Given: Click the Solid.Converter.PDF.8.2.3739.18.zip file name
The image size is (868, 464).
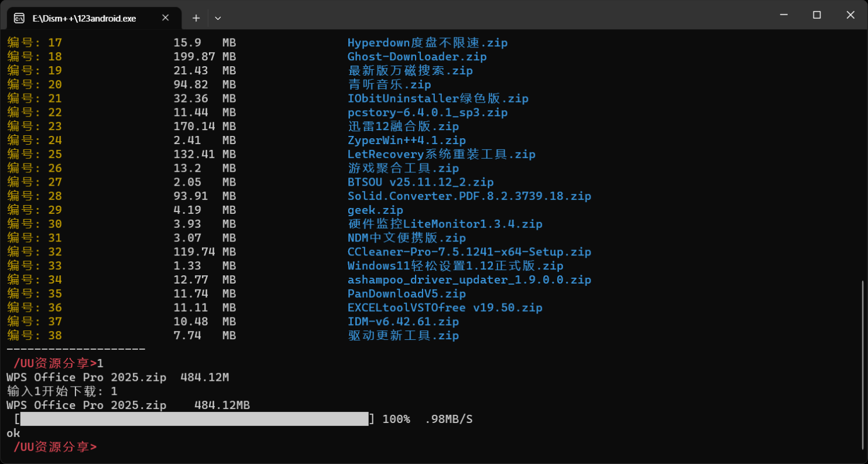Looking at the screenshot, I should pos(469,196).
